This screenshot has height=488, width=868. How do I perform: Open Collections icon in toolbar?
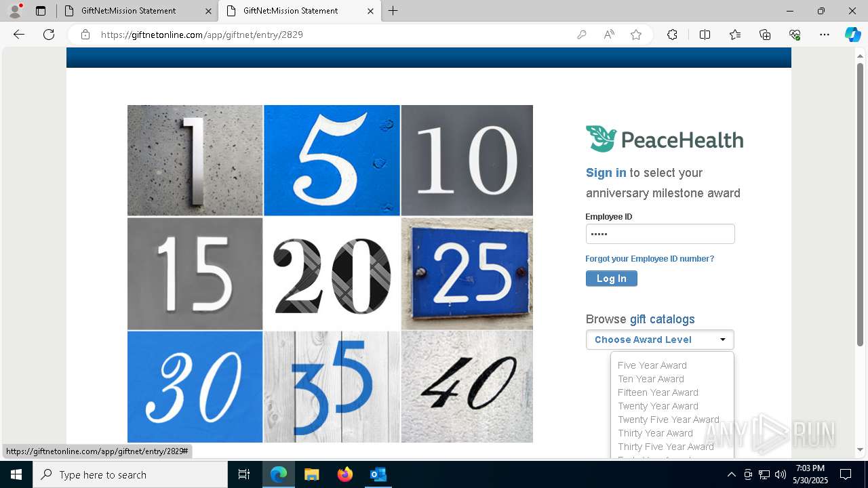coord(765,35)
